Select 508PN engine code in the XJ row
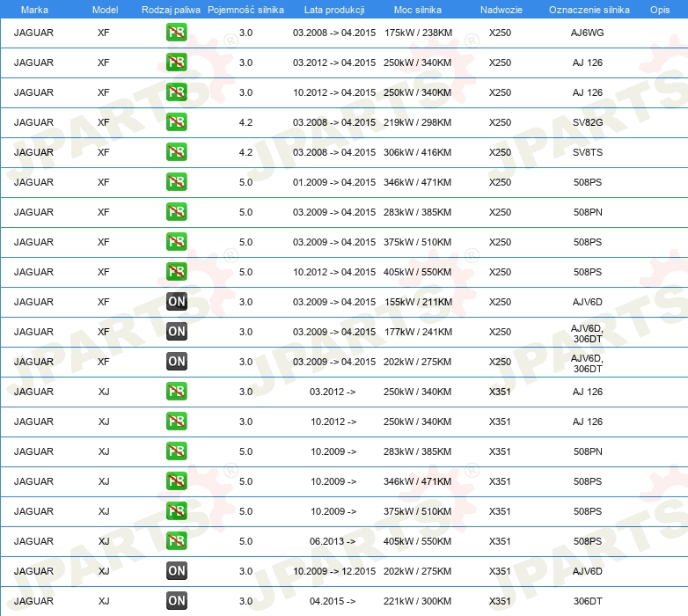This screenshot has width=688, height=616. pos(588,451)
